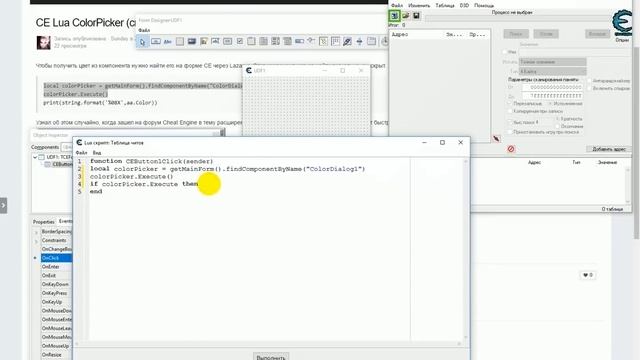The image size is (640, 360).
Task: Open process list via green-framed computer icon
Action: (x=394, y=16)
